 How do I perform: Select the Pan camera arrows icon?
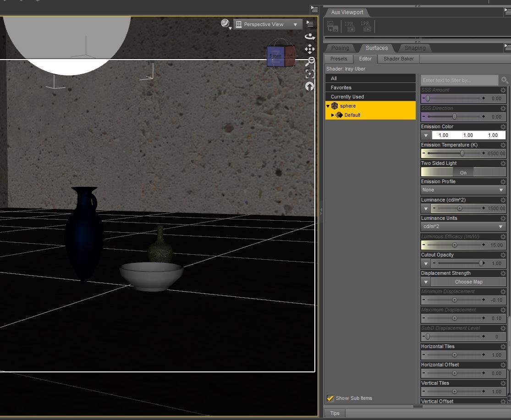(310, 49)
